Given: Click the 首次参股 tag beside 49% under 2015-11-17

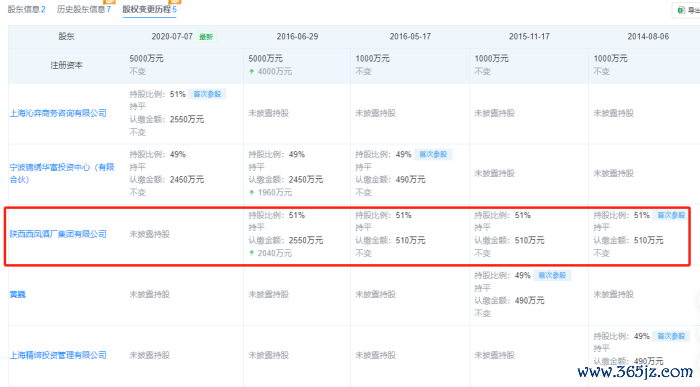Looking at the screenshot, I should 552,275.
